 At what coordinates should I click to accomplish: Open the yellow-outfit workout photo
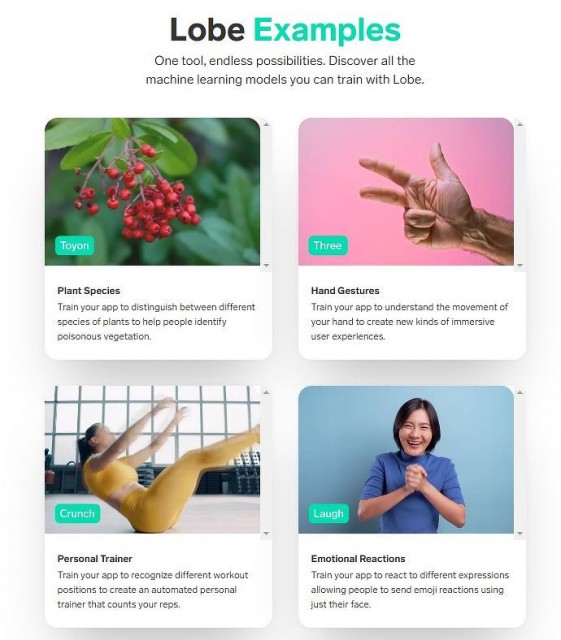pos(152,460)
